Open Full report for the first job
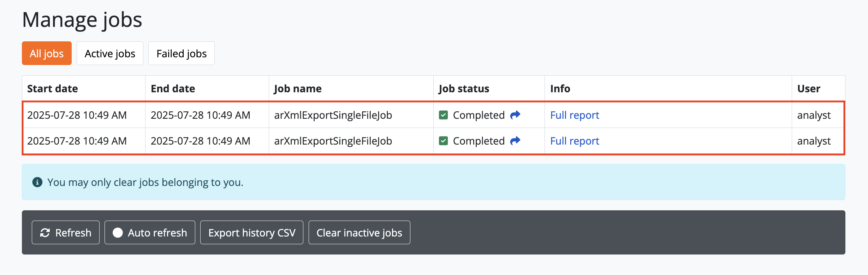 (x=575, y=115)
